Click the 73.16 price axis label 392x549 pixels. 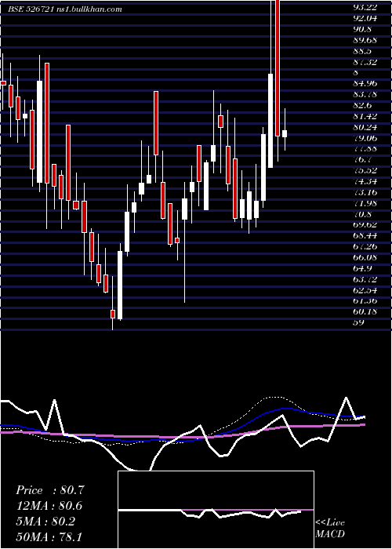(x=365, y=193)
